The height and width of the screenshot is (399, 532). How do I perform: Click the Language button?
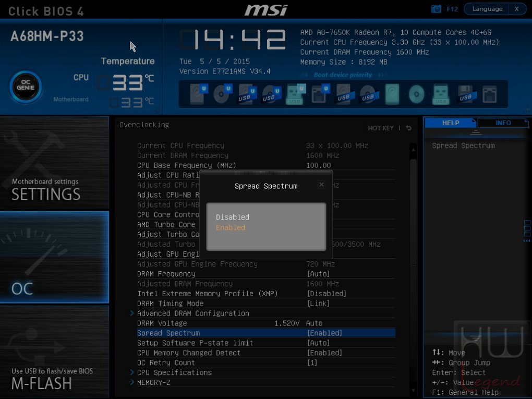coord(487,9)
